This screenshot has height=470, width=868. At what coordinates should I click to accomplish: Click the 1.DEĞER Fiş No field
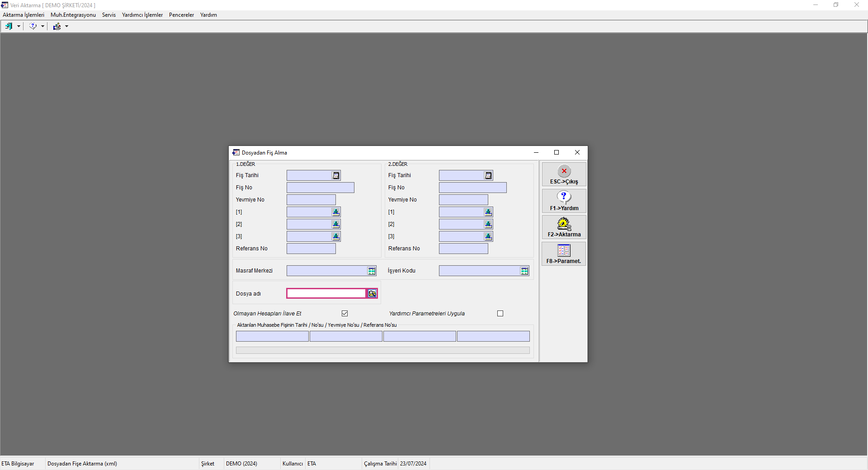coord(320,188)
